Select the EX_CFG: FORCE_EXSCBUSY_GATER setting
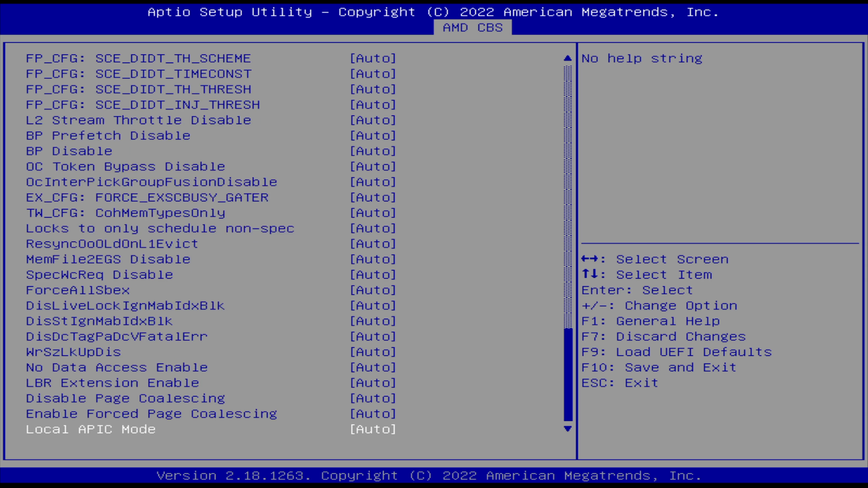Screen dimensions: 868x488 pos(147,198)
